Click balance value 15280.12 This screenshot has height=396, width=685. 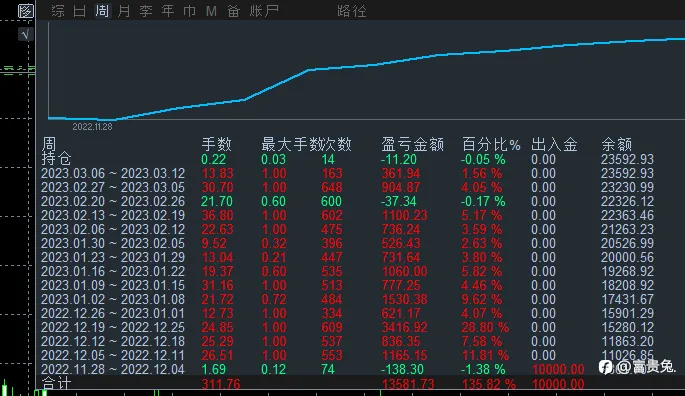(627, 327)
